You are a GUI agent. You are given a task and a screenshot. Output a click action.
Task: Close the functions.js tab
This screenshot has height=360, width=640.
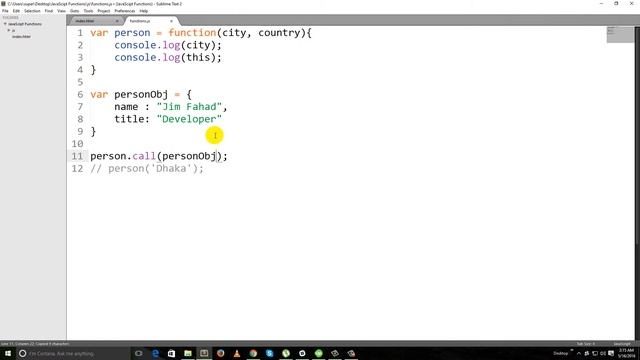pyautogui.click(x=171, y=21)
